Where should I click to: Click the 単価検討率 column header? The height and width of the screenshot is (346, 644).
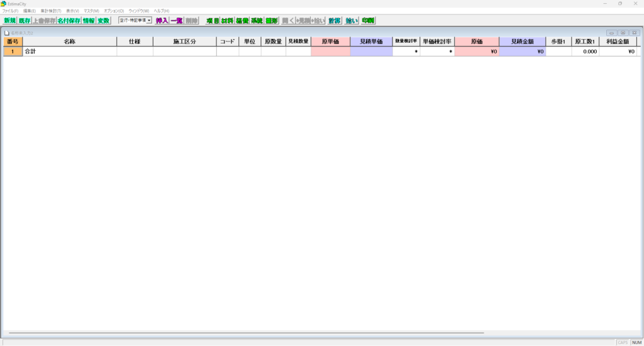click(x=437, y=42)
